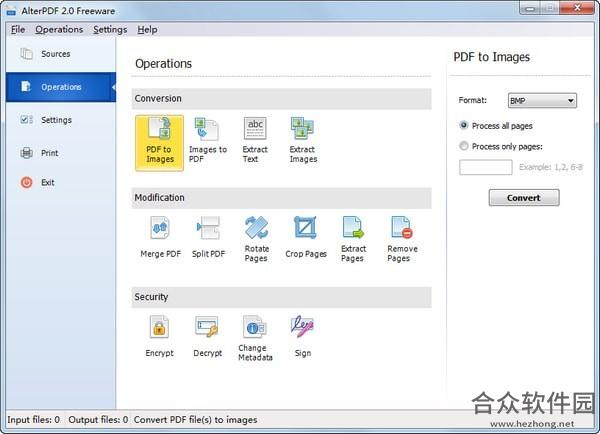Select the Extract Images operation
Screen dimensions: 600x434
point(303,141)
